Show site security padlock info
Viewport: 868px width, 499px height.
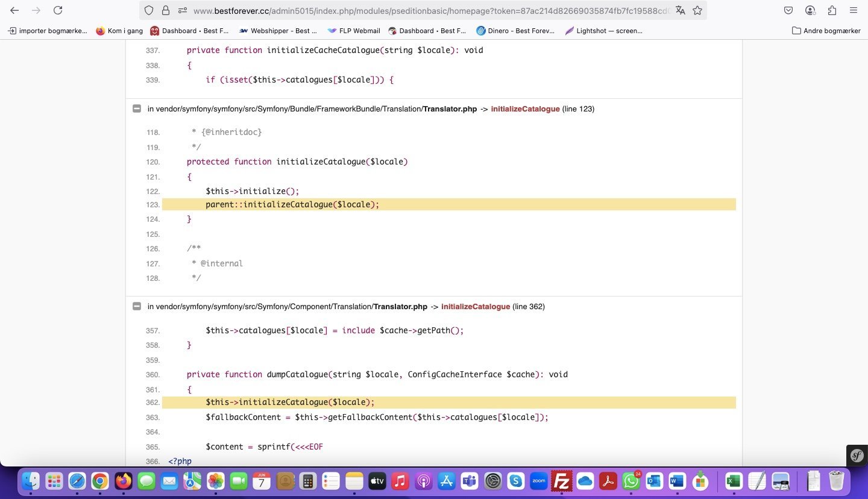coord(166,10)
